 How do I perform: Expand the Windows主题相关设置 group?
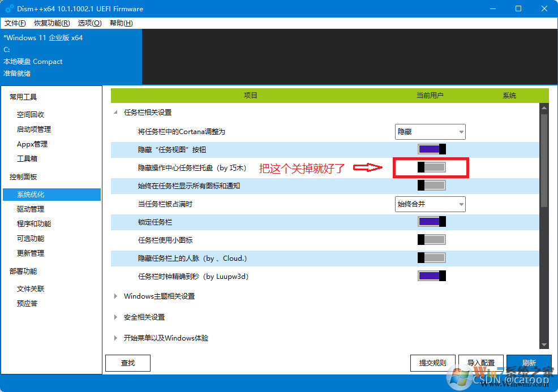click(x=115, y=296)
